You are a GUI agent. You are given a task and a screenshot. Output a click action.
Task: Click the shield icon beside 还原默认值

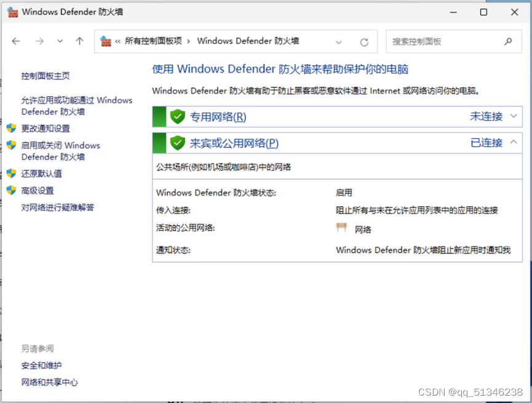point(11,173)
